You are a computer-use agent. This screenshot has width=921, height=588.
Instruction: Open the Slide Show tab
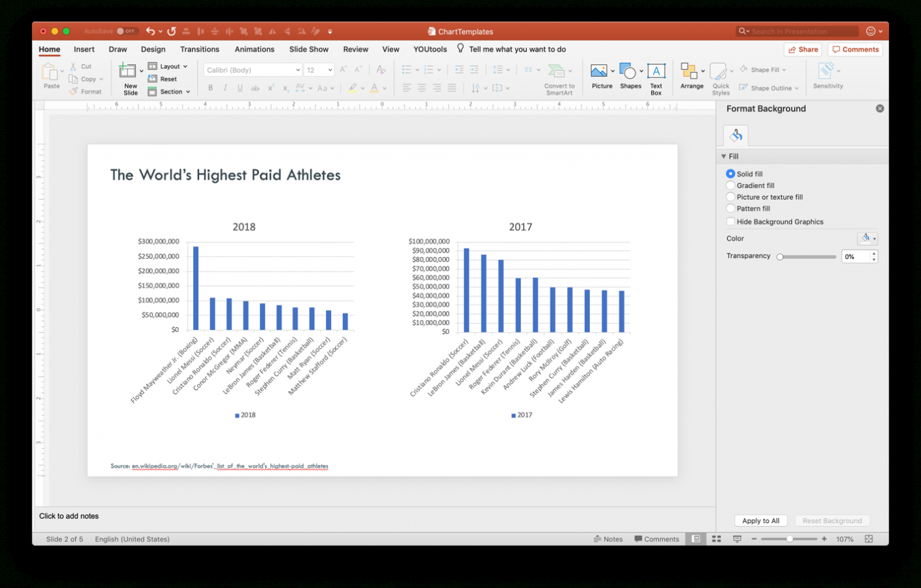309,49
